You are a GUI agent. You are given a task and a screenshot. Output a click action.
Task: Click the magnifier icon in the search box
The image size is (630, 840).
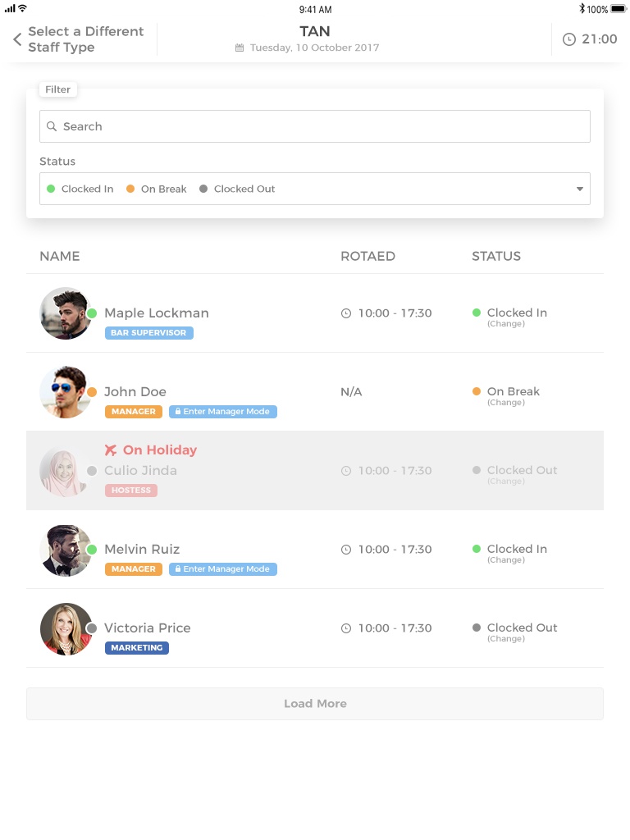pos(52,126)
